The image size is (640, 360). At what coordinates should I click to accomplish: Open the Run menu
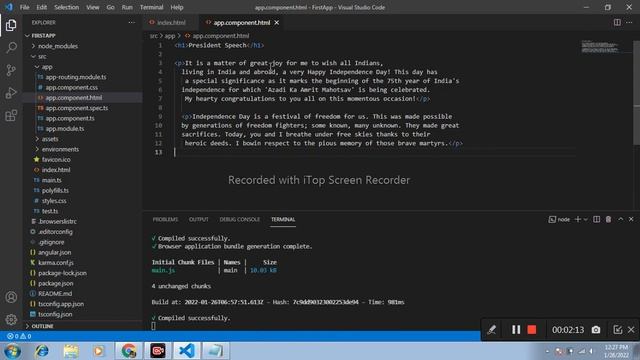coord(127,7)
